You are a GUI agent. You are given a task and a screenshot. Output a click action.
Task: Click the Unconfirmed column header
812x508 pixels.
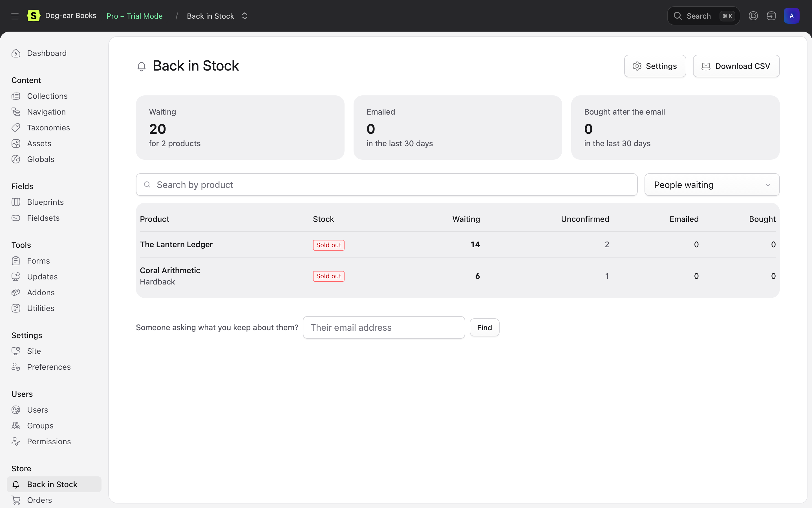[x=585, y=219]
